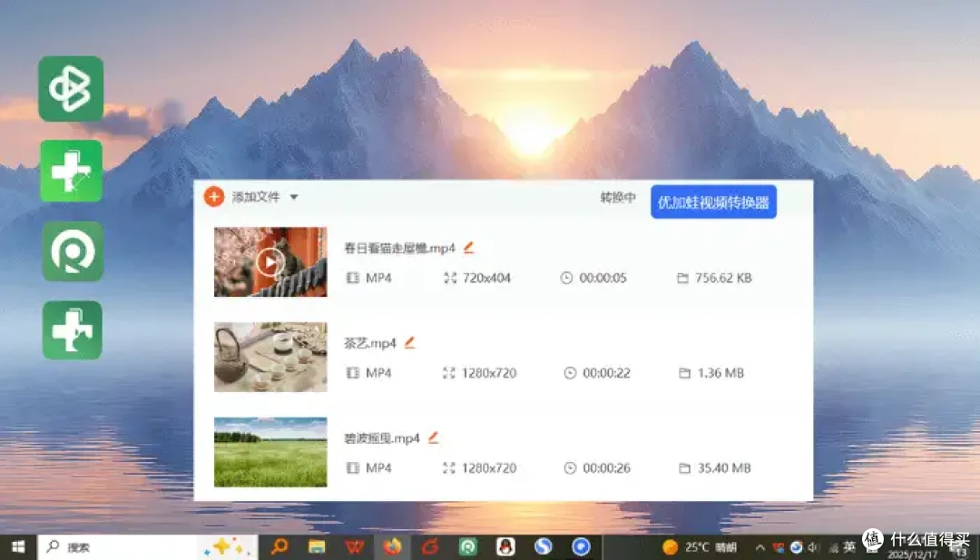This screenshot has width=980, height=560.
Task: Click the taskbar 搜索 search box
Action: coord(148,547)
